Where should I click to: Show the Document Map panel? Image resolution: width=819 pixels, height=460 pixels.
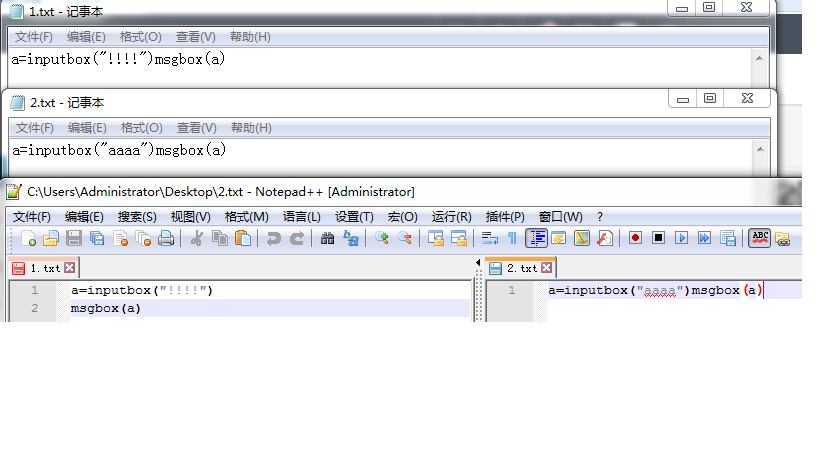click(582, 239)
